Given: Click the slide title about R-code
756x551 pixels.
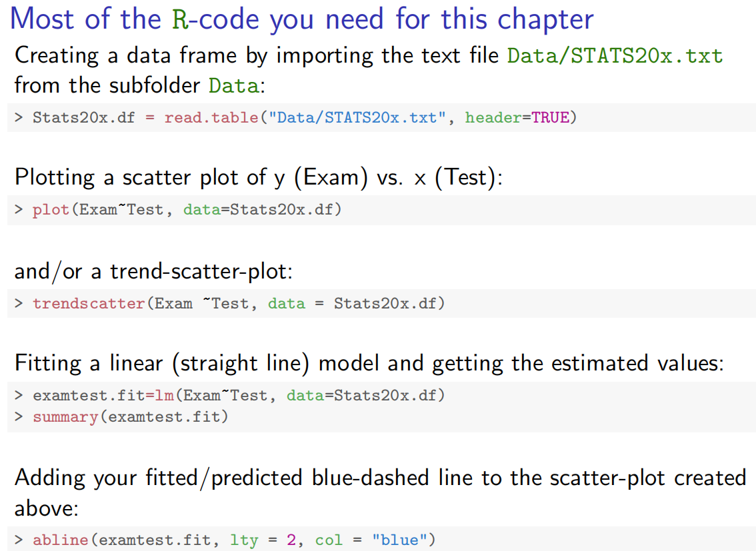Looking at the screenshot, I should (x=301, y=19).
